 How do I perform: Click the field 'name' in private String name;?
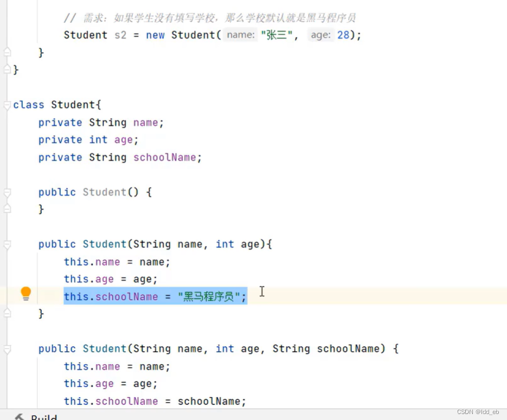coord(146,123)
